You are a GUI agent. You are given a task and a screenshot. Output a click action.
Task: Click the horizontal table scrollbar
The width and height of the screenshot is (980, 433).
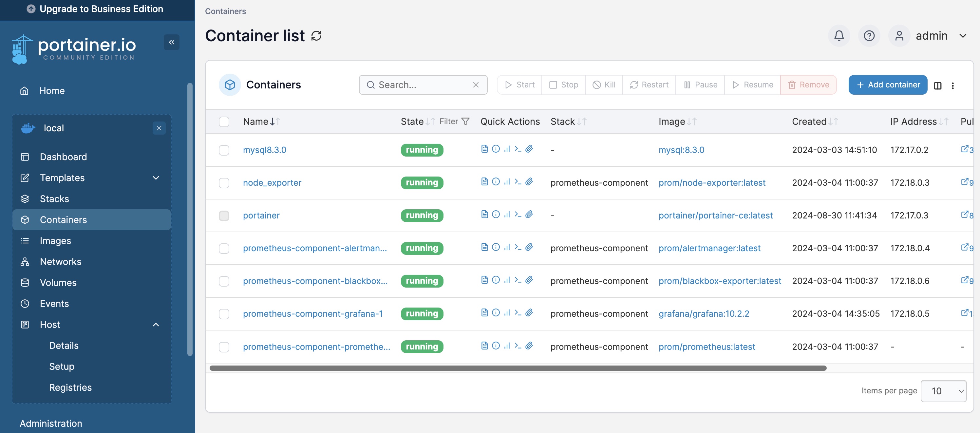[518, 368]
